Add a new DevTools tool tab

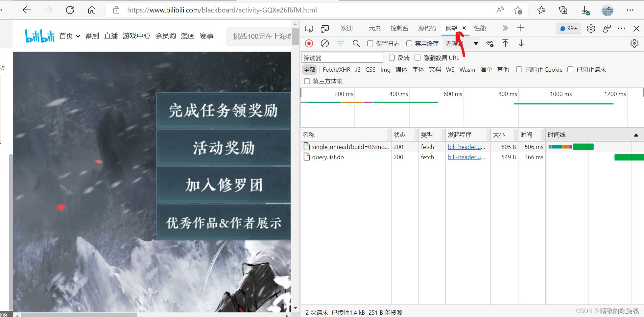click(521, 28)
